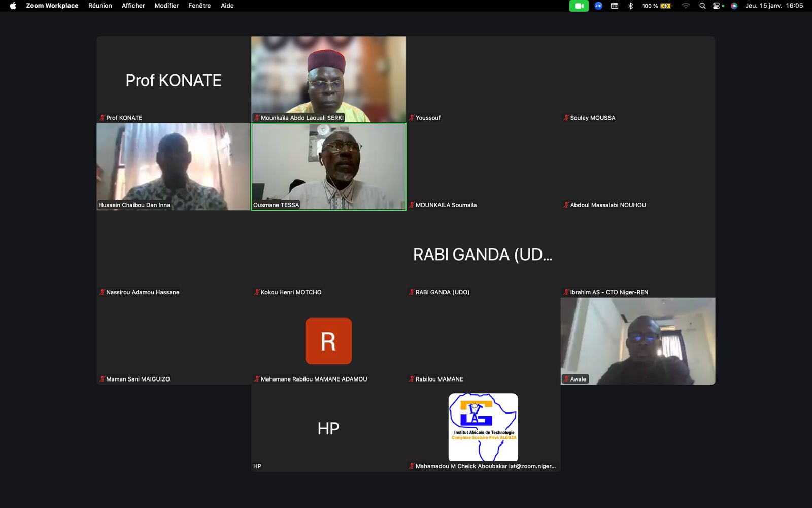The image size is (812, 508).
Task: Open the Réunion menu
Action: (100, 6)
